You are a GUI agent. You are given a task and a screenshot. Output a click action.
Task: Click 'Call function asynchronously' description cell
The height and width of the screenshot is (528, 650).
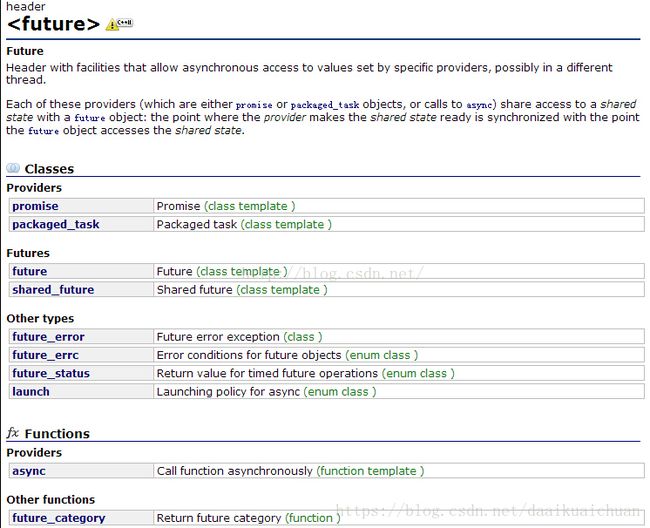[x=399, y=471]
